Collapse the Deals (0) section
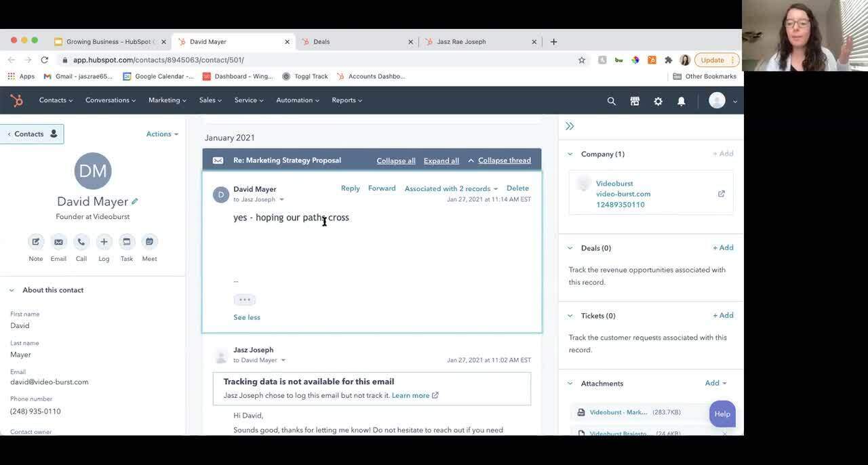This screenshot has height=465, width=868. tap(570, 248)
